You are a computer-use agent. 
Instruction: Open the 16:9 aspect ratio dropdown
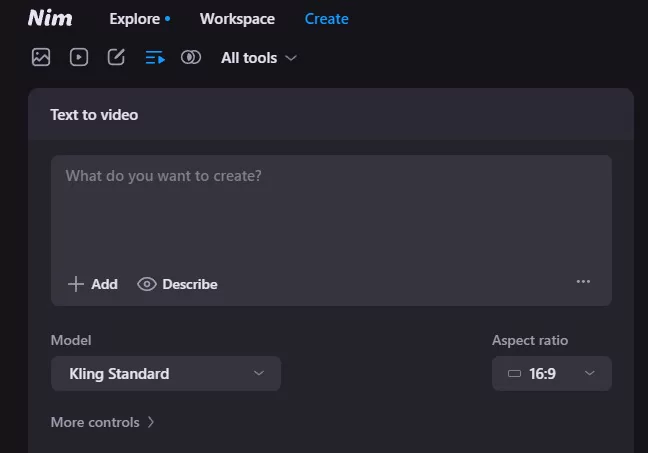pyautogui.click(x=551, y=374)
